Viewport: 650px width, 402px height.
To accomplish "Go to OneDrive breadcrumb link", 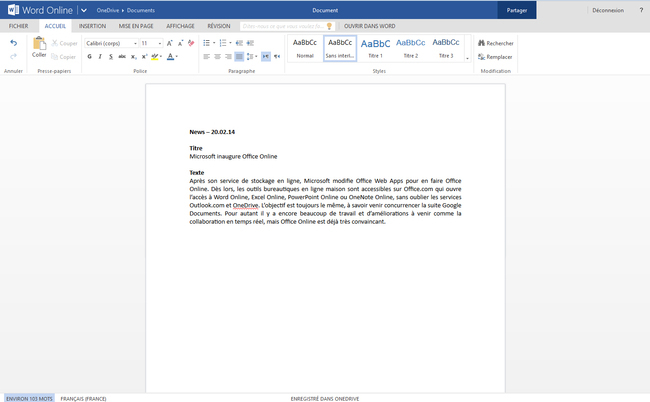I will (x=108, y=10).
